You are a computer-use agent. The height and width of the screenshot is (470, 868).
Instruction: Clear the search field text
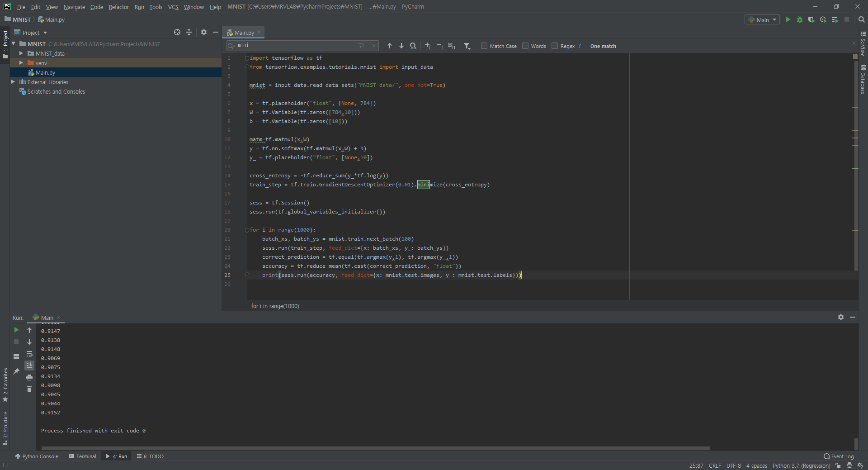point(374,46)
